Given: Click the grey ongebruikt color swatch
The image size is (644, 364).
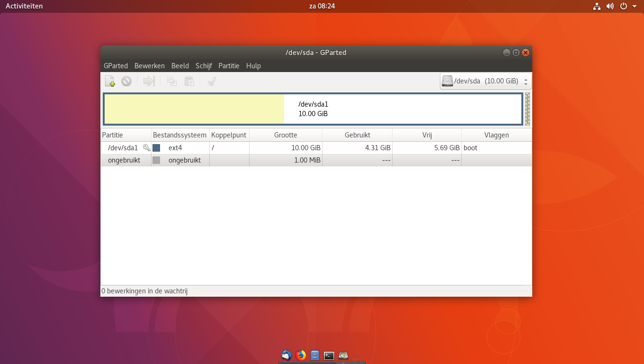Looking at the screenshot, I should tap(156, 160).
